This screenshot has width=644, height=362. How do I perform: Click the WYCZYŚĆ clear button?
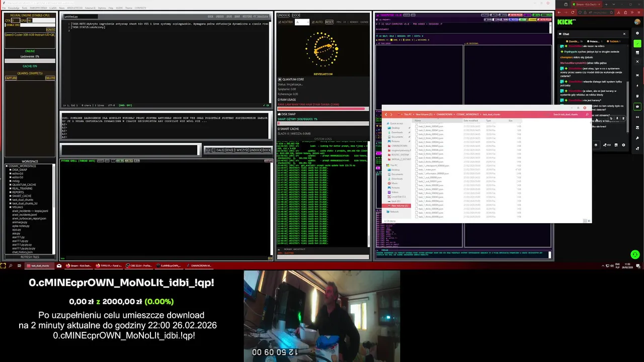(x=242, y=150)
